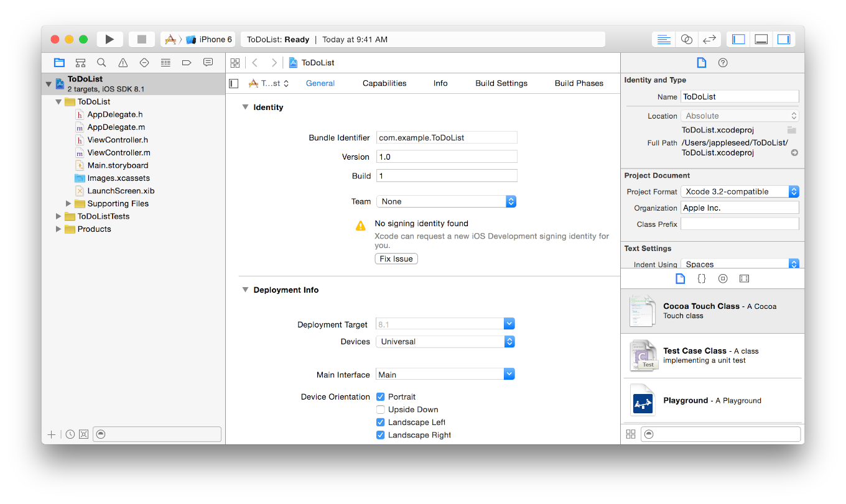
Task: Open the Team dropdown menu
Action: 446,201
